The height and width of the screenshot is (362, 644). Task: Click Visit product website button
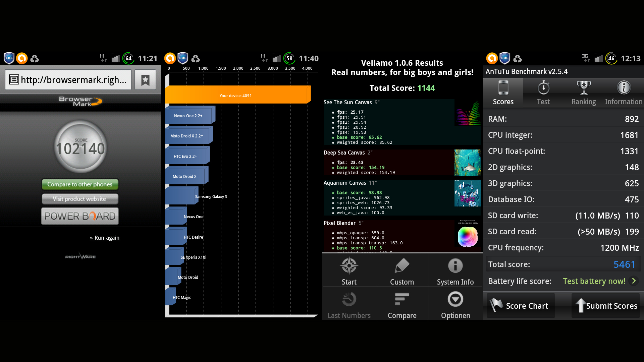[x=80, y=199]
